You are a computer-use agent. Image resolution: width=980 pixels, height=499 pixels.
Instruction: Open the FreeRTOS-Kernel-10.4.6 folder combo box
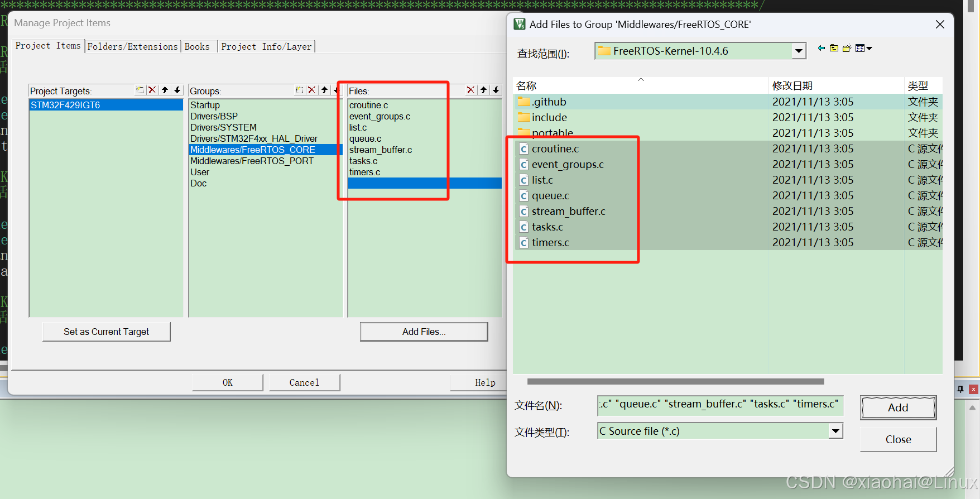point(700,51)
